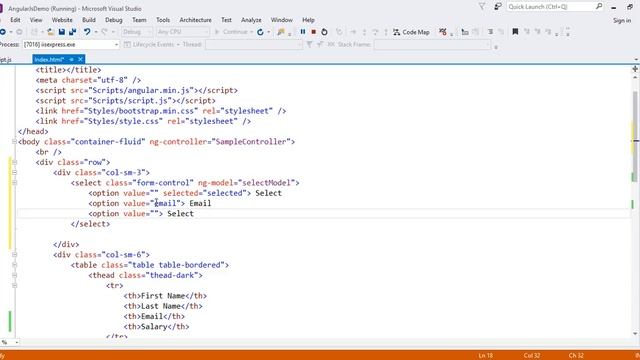Click the Toggle Bookmark icon

[x=515, y=31]
